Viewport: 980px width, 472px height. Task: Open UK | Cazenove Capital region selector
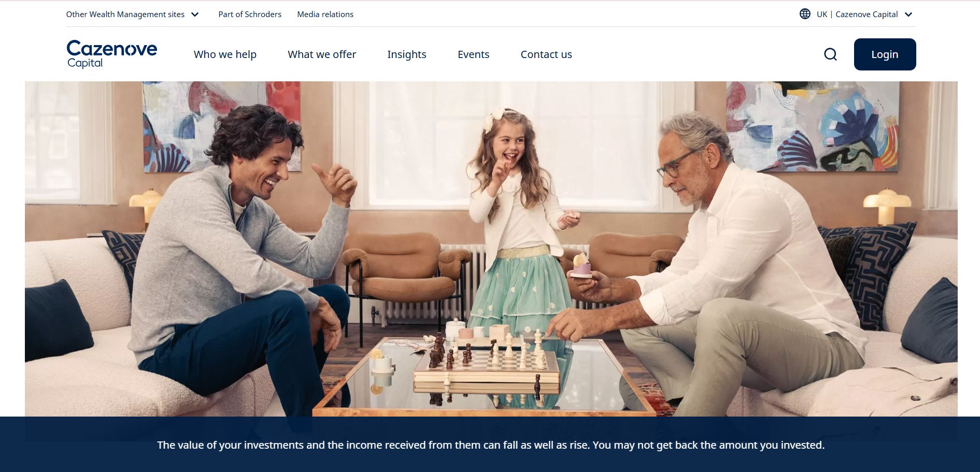[856, 14]
